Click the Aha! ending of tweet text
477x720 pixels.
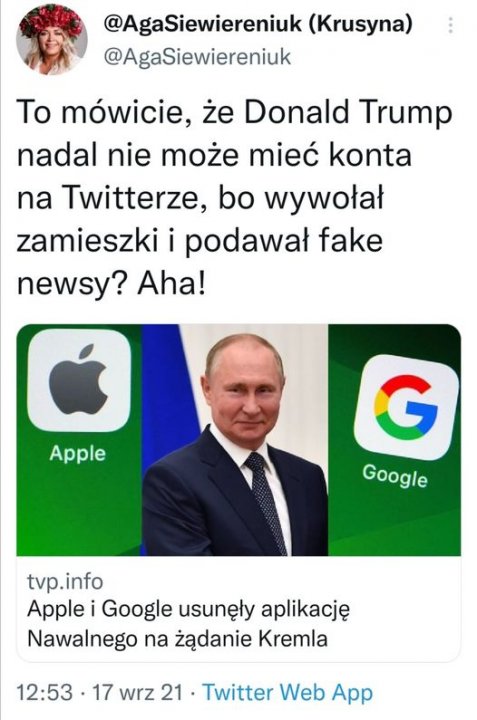pos(171,284)
